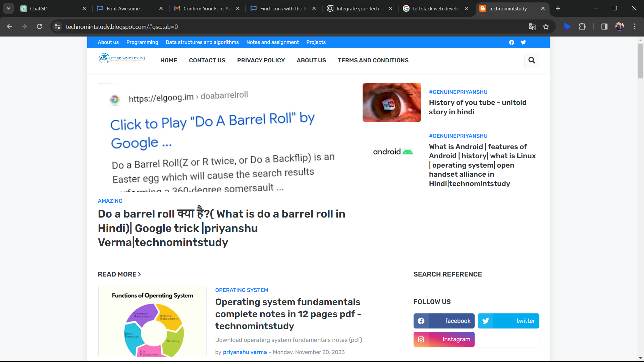
Task: Click the vertical scrollbar thumb
Action: (640, 61)
